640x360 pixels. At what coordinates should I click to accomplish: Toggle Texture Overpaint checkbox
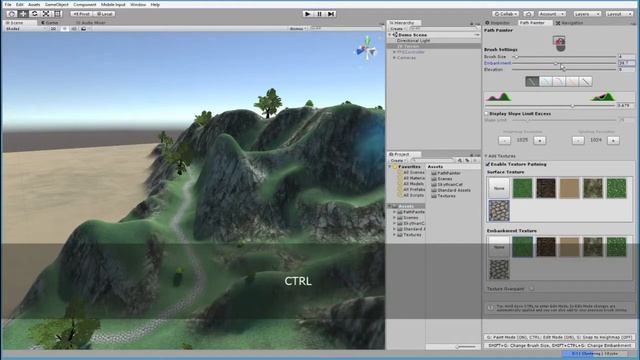[x=531, y=289]
